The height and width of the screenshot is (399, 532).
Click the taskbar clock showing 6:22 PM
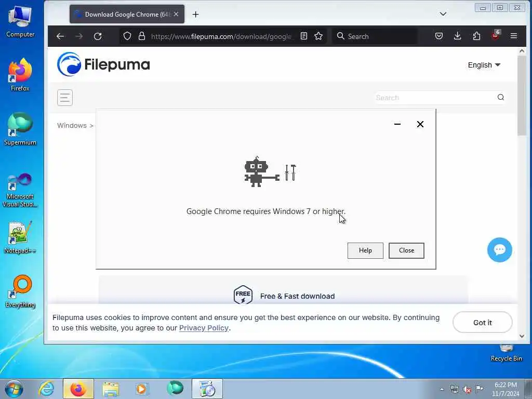tap(506, 389)
